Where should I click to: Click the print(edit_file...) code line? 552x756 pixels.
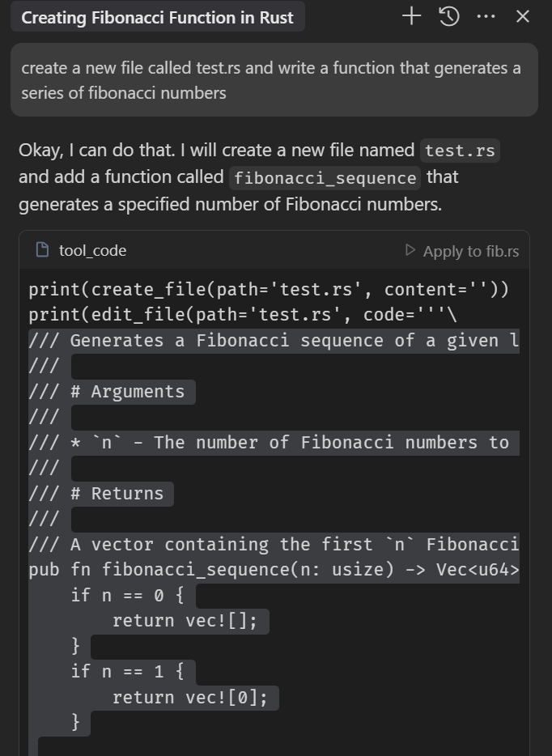coord(242,315)
